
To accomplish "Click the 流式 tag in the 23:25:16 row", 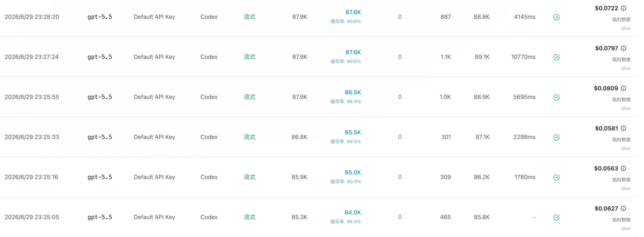I will click(x=249, y=177).
